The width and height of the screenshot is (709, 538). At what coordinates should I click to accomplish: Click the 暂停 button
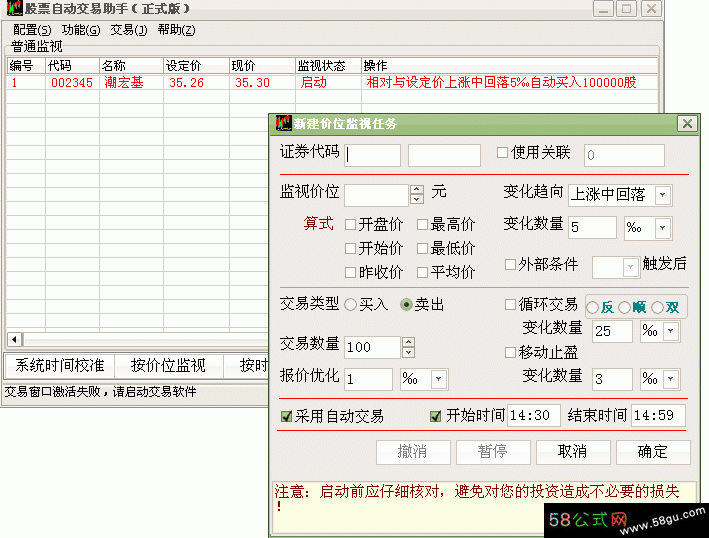point(493,452)
